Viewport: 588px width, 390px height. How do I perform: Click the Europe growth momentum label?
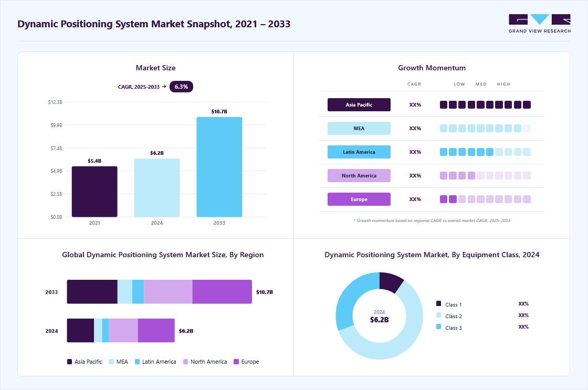point(359,199)
